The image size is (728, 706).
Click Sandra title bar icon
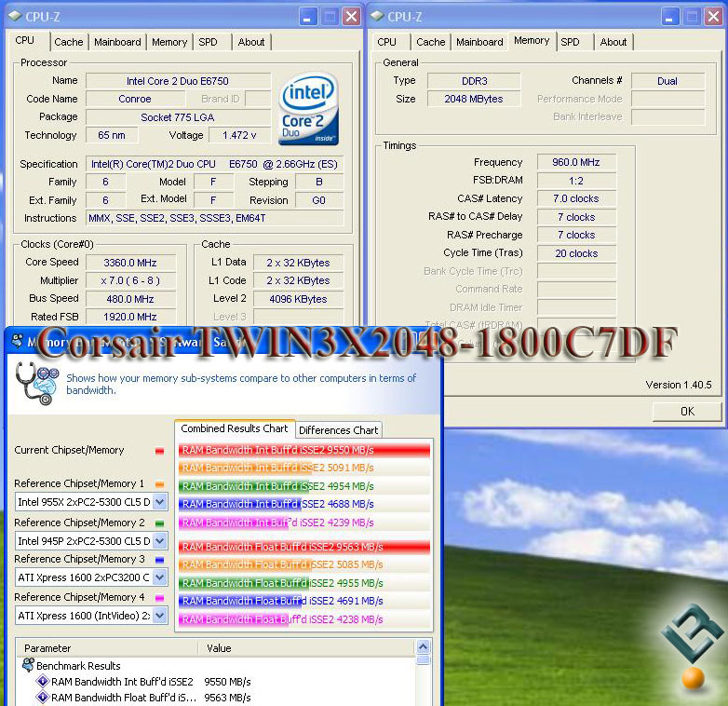pos(18,341)
